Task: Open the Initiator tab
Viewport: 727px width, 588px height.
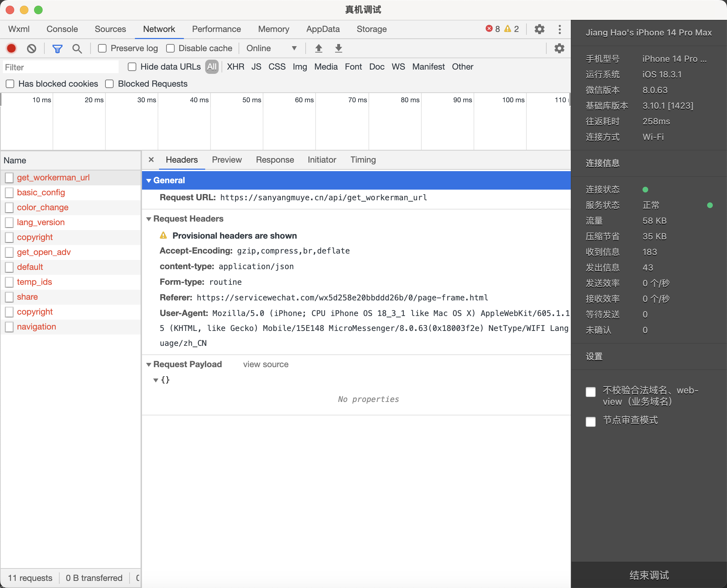Action: [322, 160]
